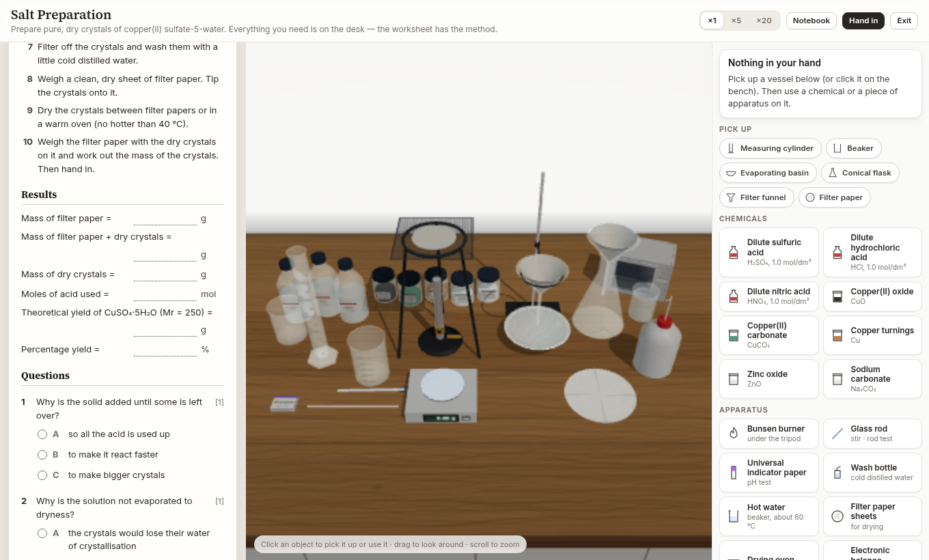Image resolution: width=929 pixels, height=560 pixels.
Task: Click the Mass of filter paper field
Action: (x=165, y=219)
